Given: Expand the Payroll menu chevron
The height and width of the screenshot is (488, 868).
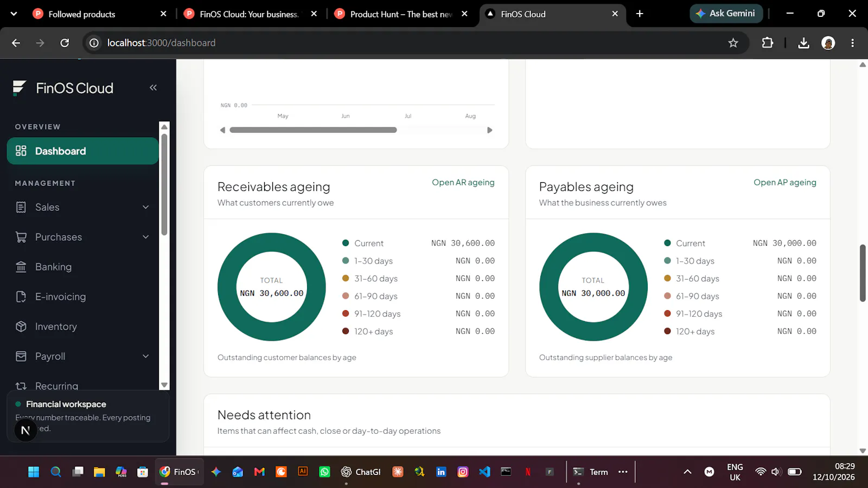Looking at the screenshot, I should tap(145, 356).
